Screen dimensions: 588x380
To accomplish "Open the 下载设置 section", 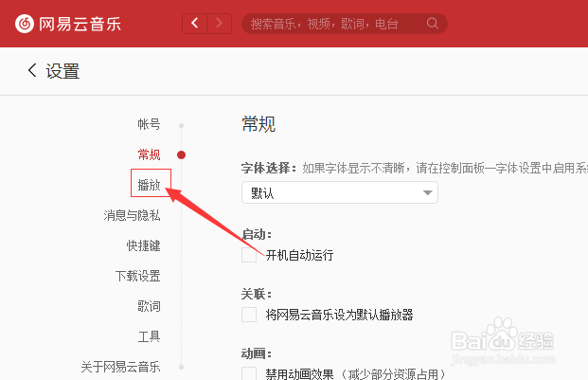I will click(137, 276).
